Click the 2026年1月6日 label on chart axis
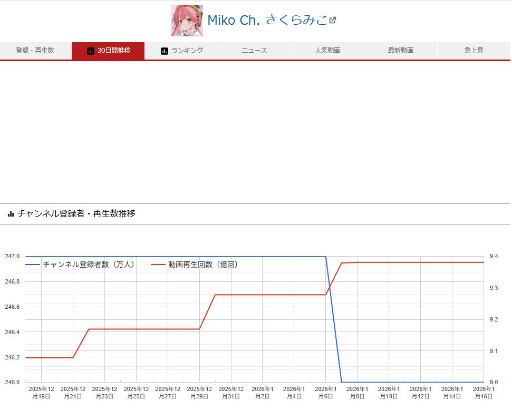The height and width of the screenshot is (420, 512). point(325,392)
